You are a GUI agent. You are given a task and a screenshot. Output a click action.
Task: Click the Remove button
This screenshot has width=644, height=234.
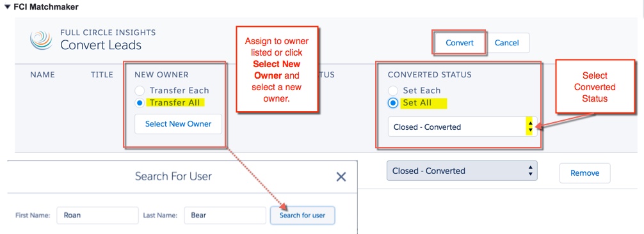585,173
